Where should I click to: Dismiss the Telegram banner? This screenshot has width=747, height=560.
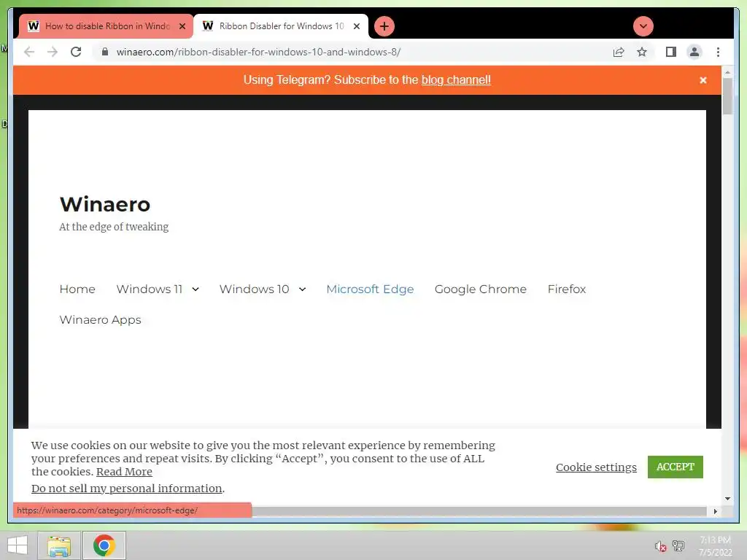click(x=703, y=80)
